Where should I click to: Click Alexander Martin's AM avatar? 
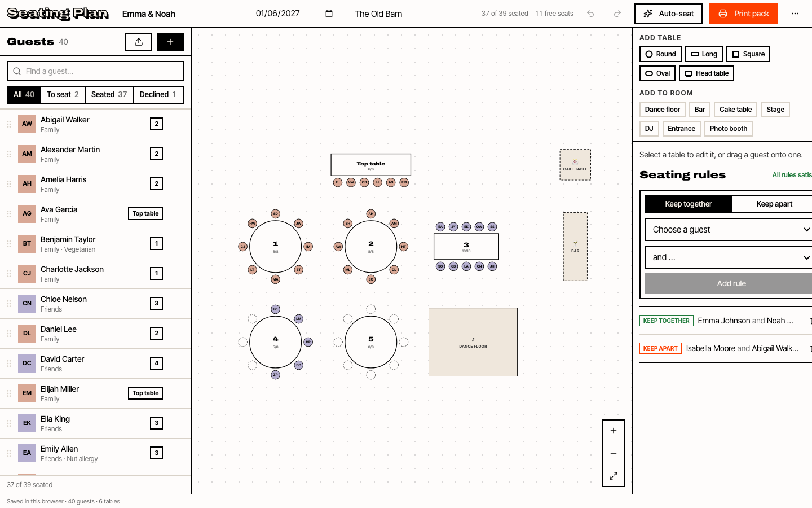coord(27,154)
